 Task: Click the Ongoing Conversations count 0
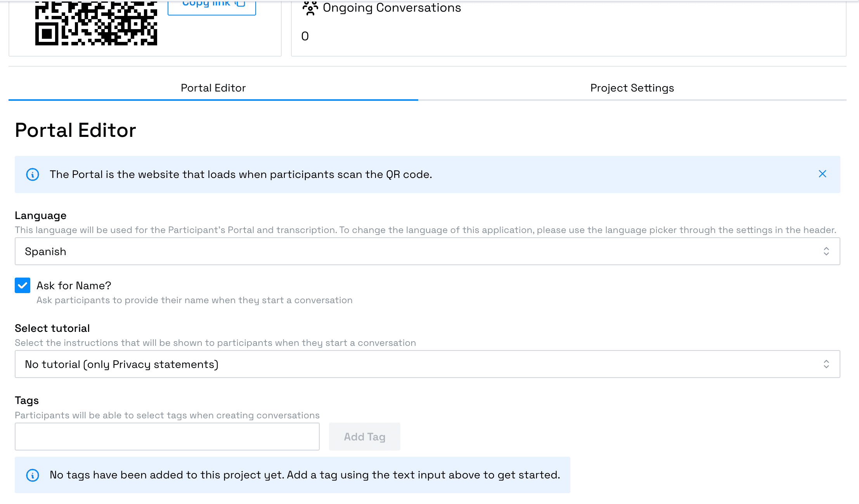[305, 36]
